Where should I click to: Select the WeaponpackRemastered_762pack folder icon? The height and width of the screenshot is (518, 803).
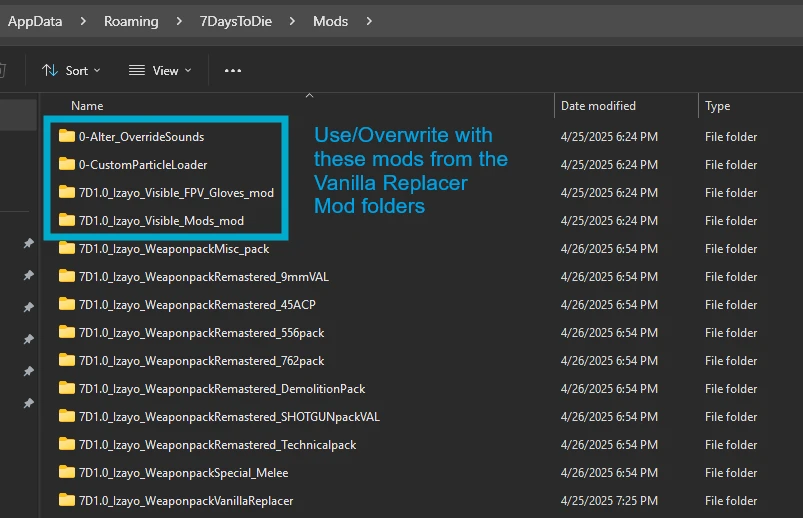click(x=67, y=361)
